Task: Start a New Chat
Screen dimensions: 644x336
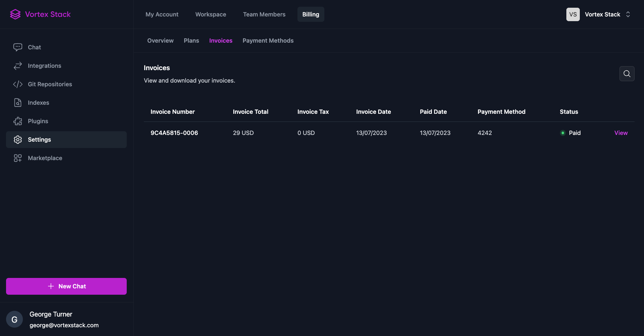Action: 66,286
